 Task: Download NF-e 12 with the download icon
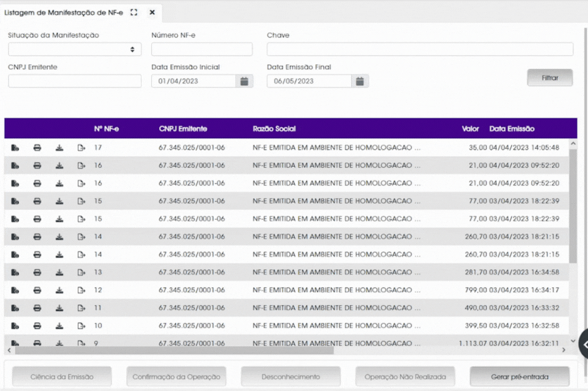(59, 290)
